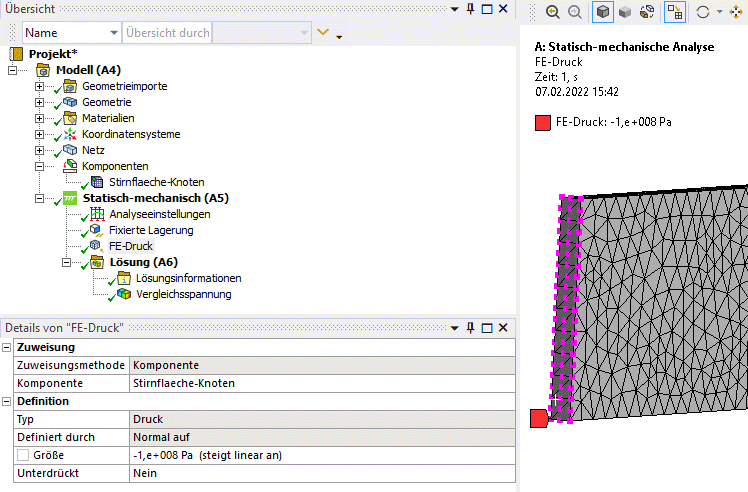The width and height of the screenshot is (748, 492).
Task: Pin the Übersicht panel
Action: [x=470, y=9]
